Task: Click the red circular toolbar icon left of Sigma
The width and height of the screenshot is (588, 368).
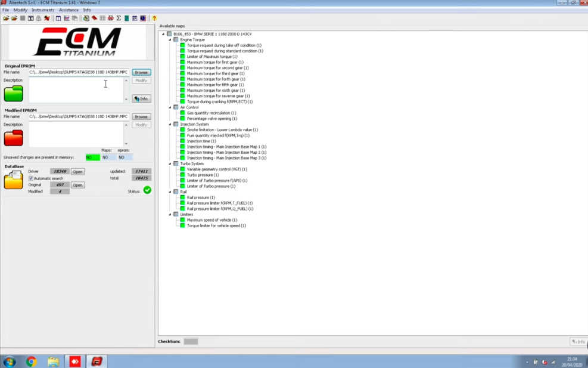Action: [x=111, y=18]
